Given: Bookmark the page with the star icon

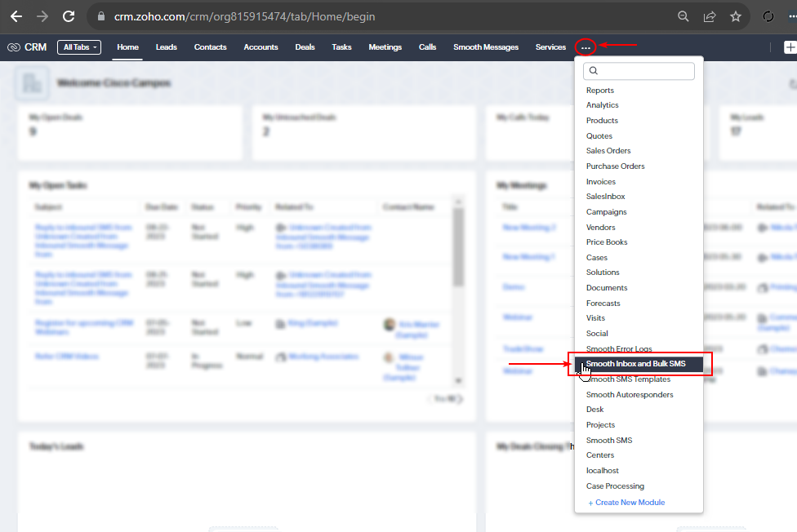Looking at the screenshot, I should 736,17.
